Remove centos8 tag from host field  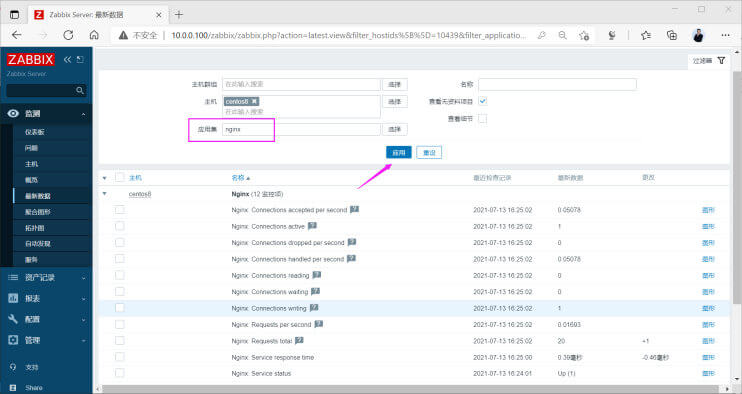pyautogui.click(x=254, y=101)
